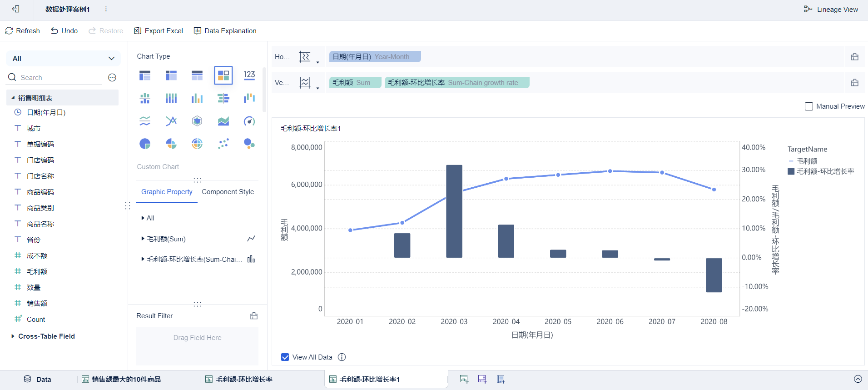Click the Result Filter toolbox icon
This screenshot has height=390, width=868.
coord(254,316)
